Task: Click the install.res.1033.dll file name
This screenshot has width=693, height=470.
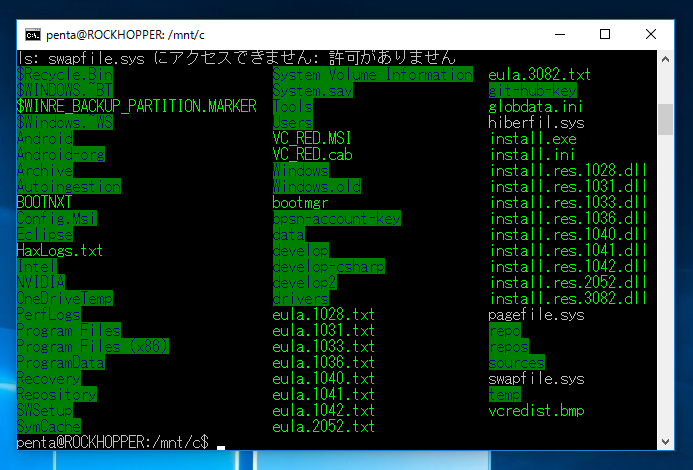Action: point(568,203)
